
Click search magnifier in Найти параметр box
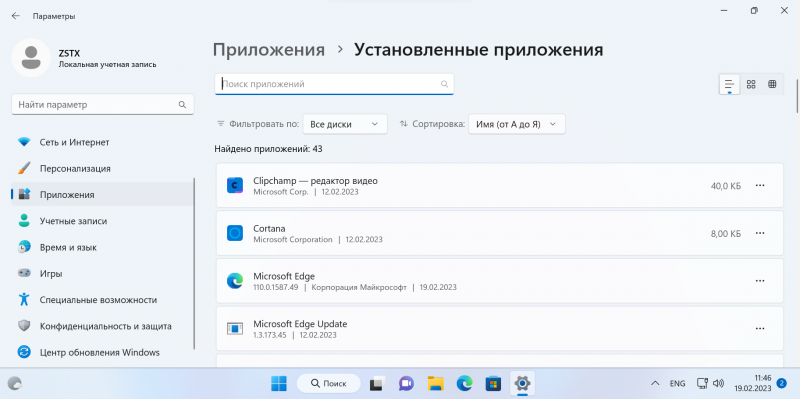tap(182, 105)
